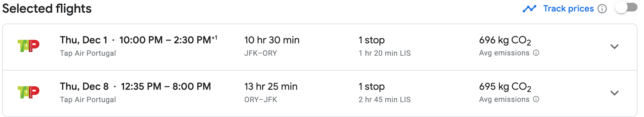Viewport: 644px width, 117px height.
Task: Click the JFK–ORY route label
Action: coord(261,53)
